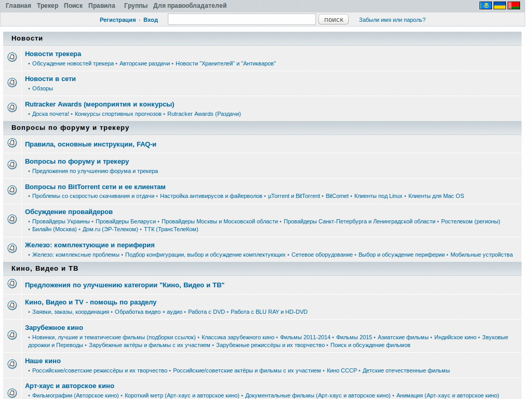Open the BitComet subforum
The width and height of the screenshot is (532, 399).
pyautogui.click(x=337, y=196)
